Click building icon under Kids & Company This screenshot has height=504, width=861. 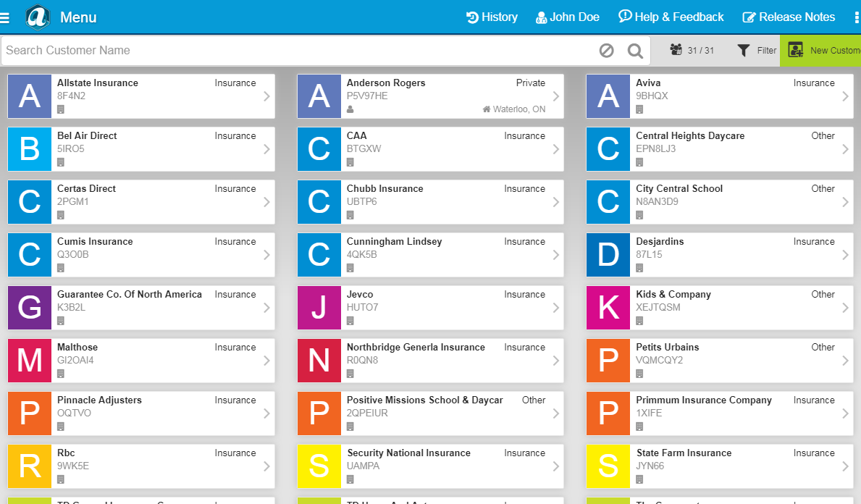pyautogui.click(x=639, y=321)
